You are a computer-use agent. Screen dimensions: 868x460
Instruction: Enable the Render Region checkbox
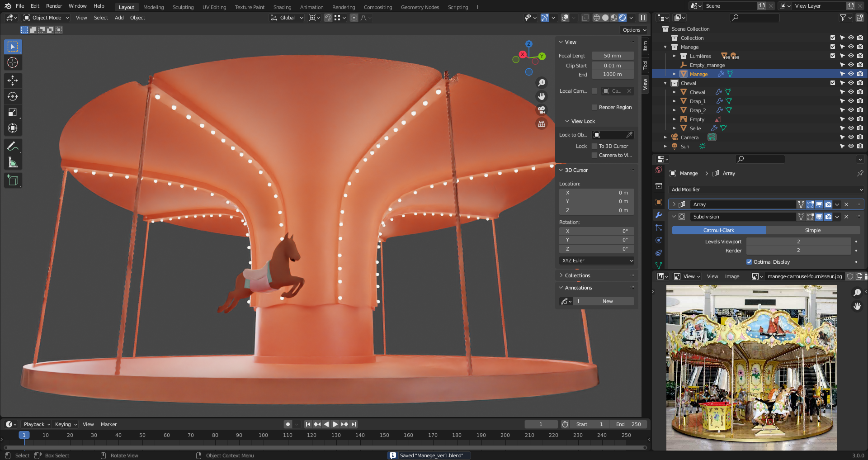tap(594, 107)
